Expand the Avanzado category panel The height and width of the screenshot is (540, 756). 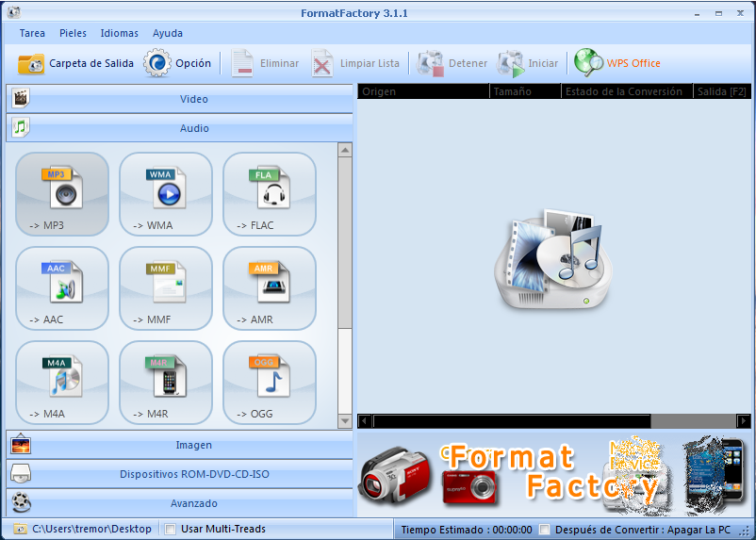coord(179,503)
